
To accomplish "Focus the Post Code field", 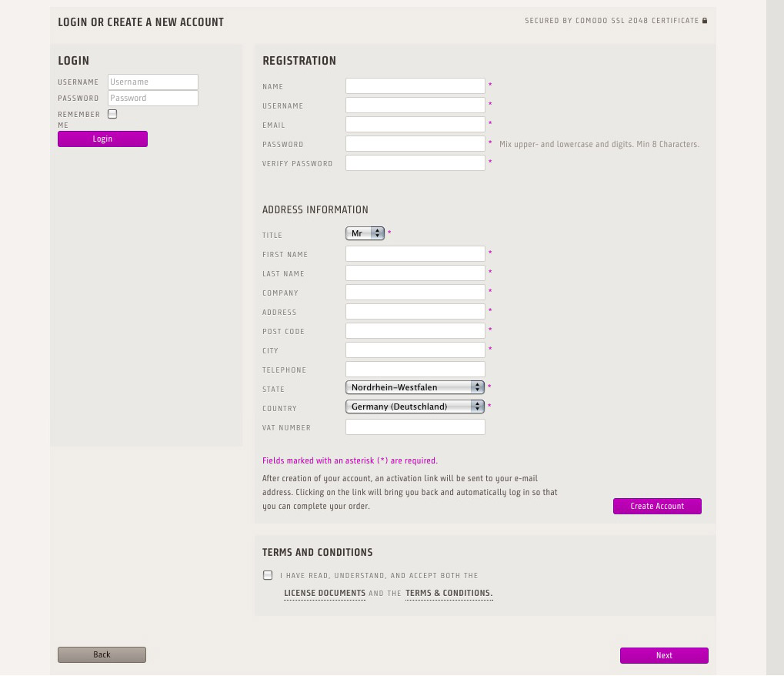I will pos(415,331).
